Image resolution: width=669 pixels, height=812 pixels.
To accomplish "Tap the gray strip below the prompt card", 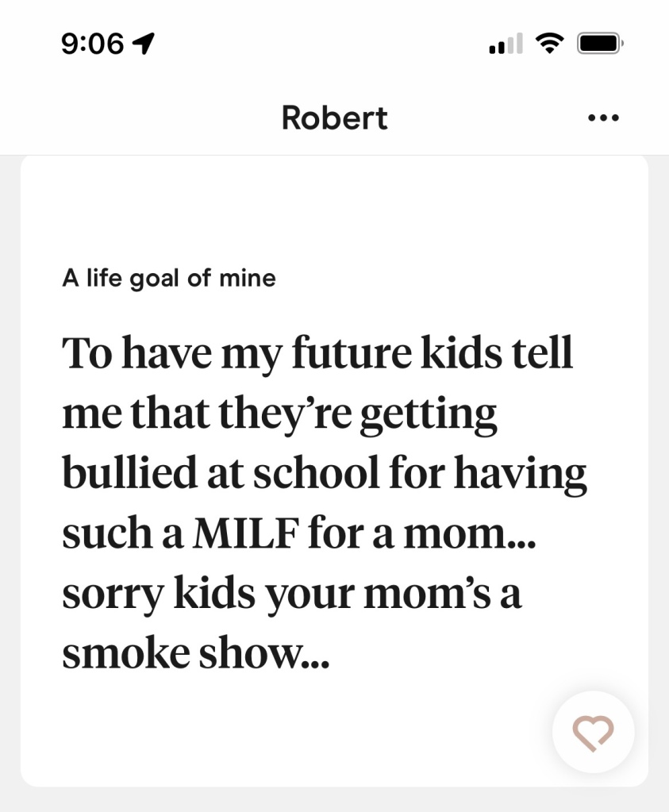I will tap(335, 800).
